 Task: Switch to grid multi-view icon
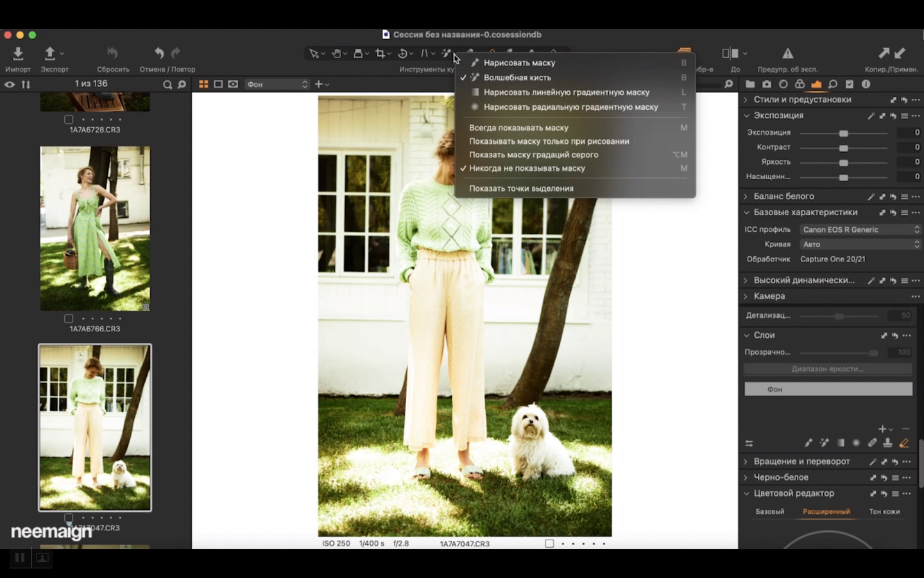203,84
